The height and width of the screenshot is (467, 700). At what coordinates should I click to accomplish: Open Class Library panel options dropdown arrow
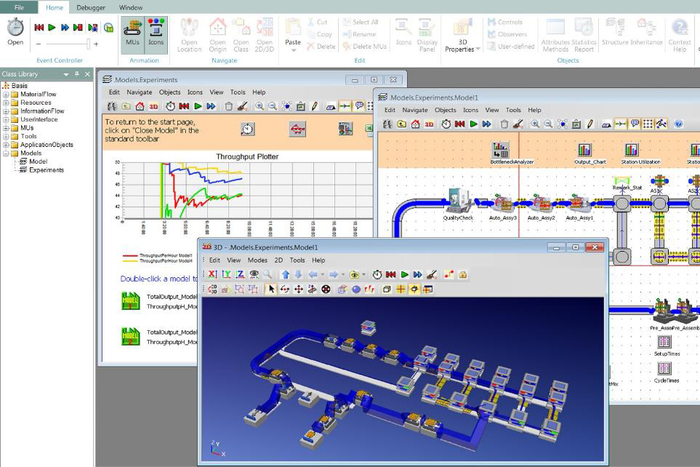[66, 75]
